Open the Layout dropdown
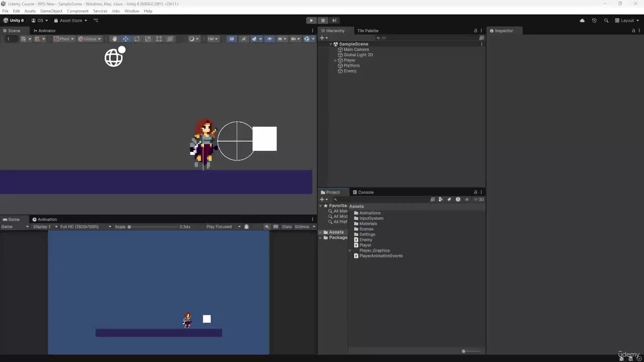 pyautogui.click(x=626, y=21)
